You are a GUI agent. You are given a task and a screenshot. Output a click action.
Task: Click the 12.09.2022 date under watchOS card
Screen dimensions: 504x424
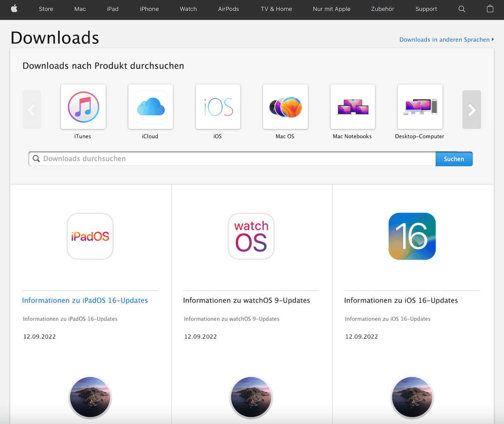coord(201,337)
